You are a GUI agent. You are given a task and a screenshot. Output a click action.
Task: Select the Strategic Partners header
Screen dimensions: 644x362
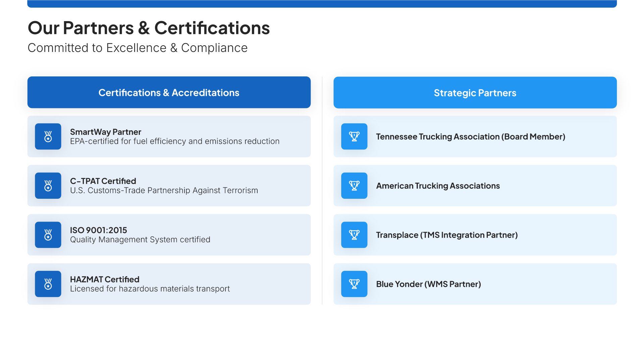(475, 93)
